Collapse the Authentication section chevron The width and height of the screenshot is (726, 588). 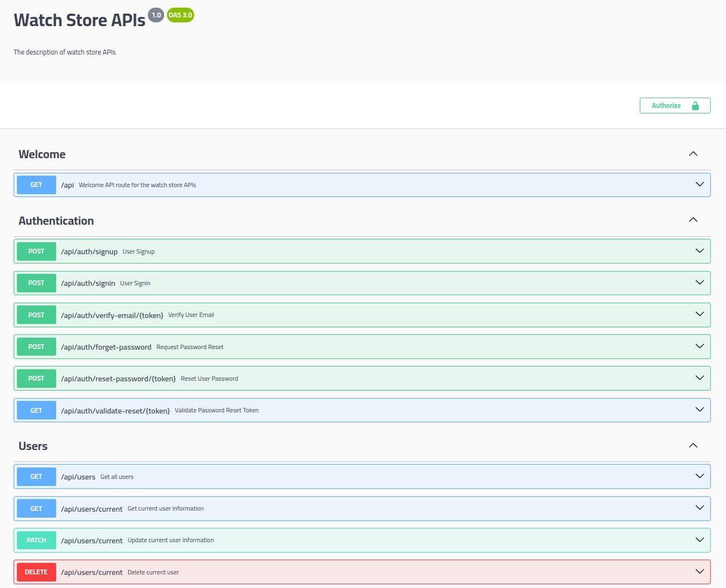tap(693, 220)
